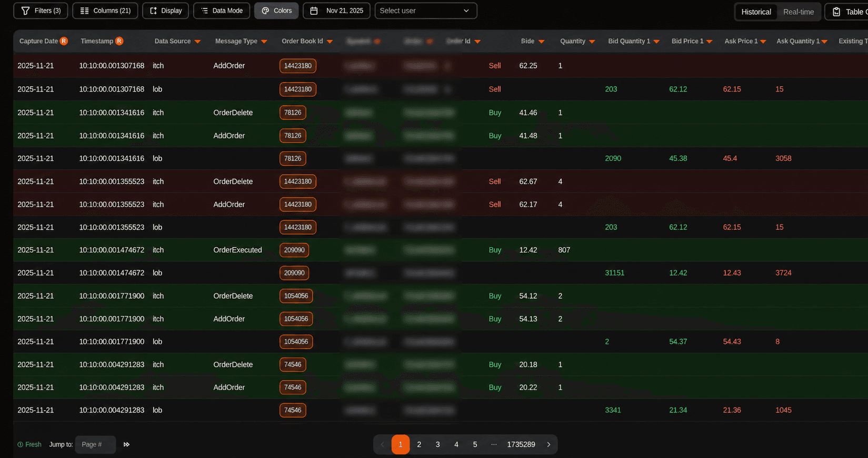Expand the Select user dropdown
Viewport: 868px width, 458px height.
(x=426, y=11)
